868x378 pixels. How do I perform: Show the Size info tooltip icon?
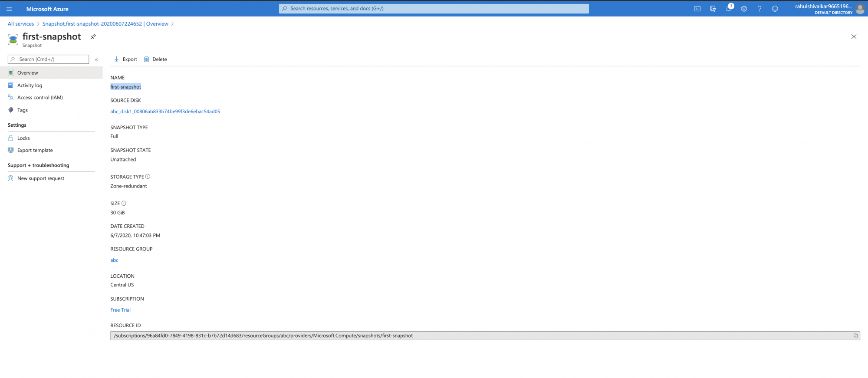click(x=124, y=204)
